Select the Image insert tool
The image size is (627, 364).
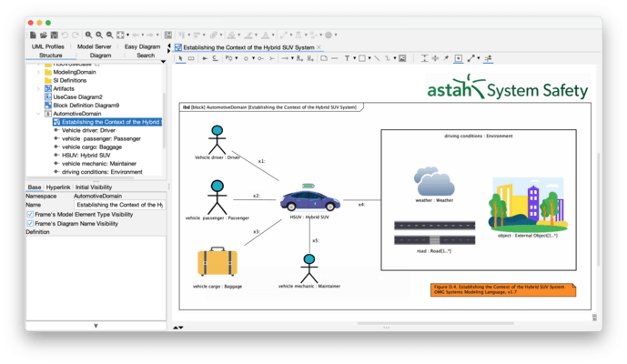click(402, 58)
